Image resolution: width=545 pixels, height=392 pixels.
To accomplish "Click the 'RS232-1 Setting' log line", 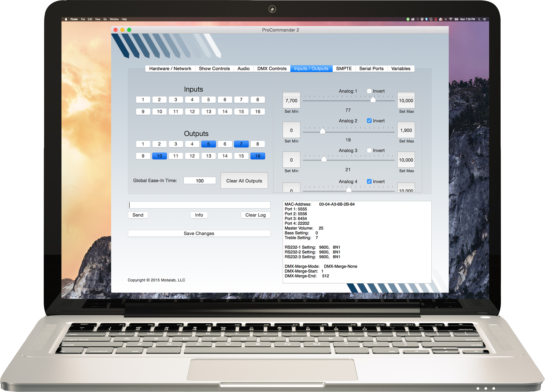I will [x=312, y=247].
